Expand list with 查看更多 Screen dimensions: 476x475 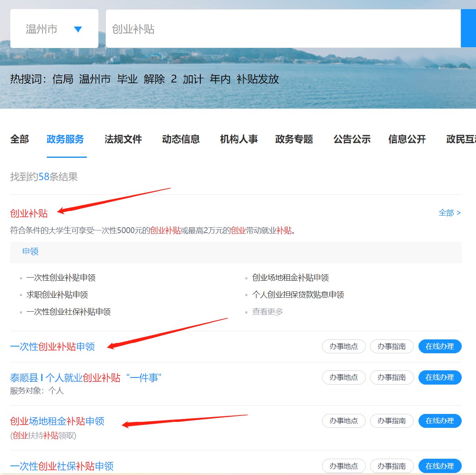(267, 312)
